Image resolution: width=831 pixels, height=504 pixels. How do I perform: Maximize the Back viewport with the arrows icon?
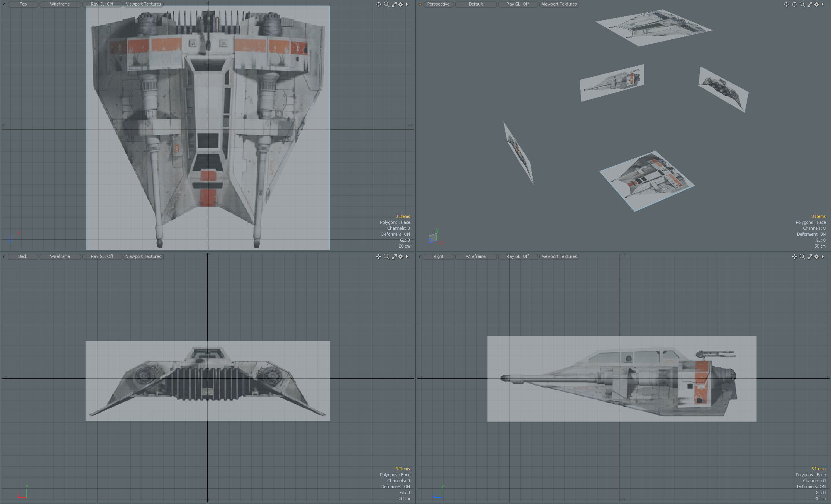[394, 257]
